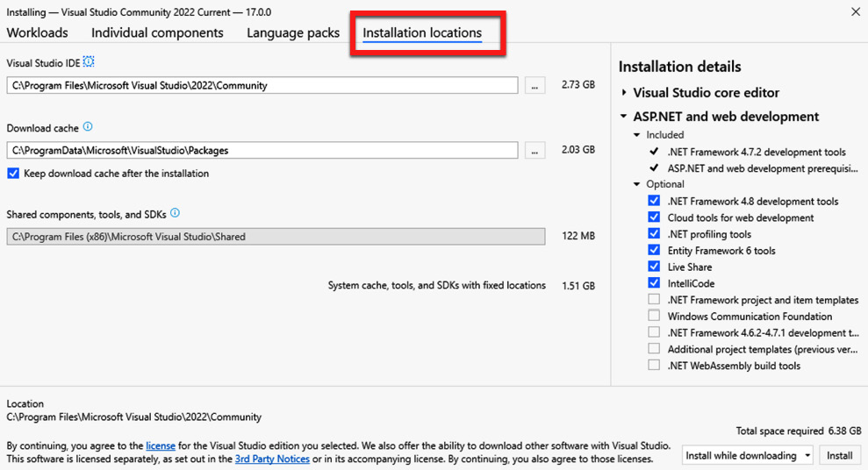Click the Shared components path field
Screen dimensions: 868x470
point(276,237)
